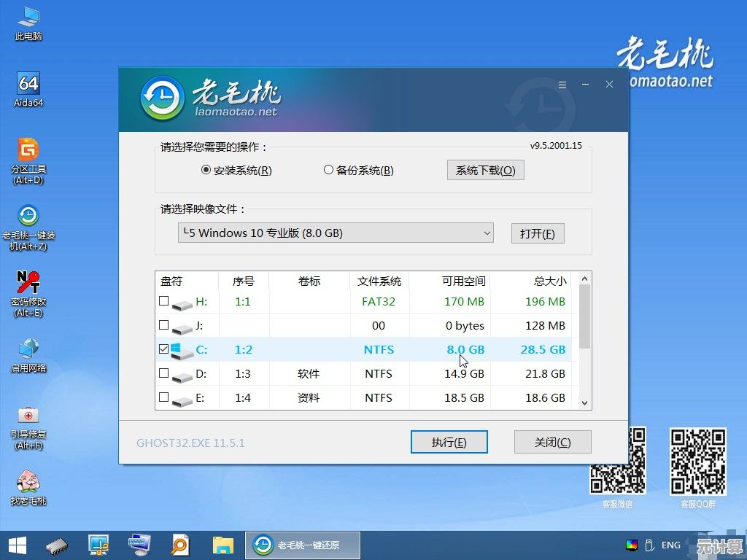Viewport: 747px width, 560px height.
Task: Select the 备份系统 radio button
Action: click(x=328, y=170)
